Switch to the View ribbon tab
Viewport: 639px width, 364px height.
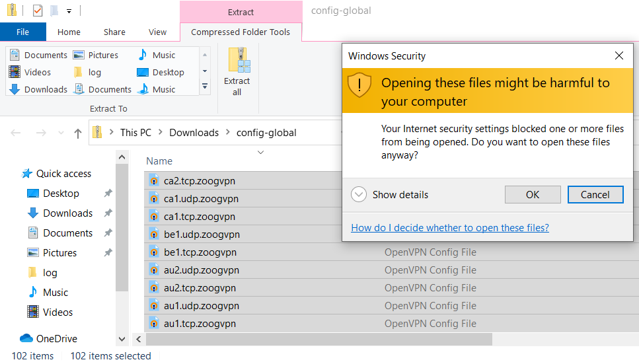pyautogui.click(x=157, y=32)
